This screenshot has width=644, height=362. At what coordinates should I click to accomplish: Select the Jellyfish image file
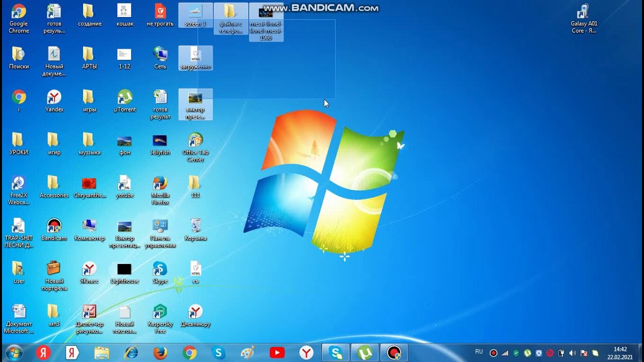coord(160,144)
